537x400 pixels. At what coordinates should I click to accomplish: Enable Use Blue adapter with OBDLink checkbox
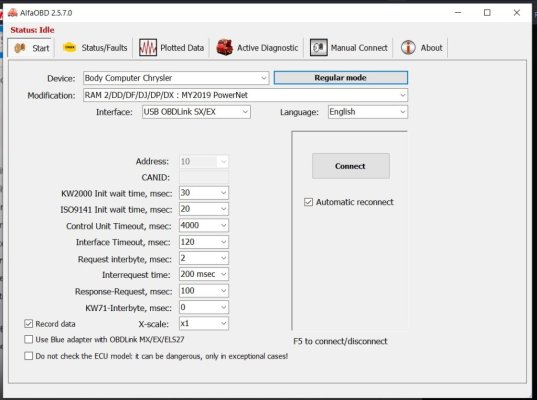click(28, 339)
